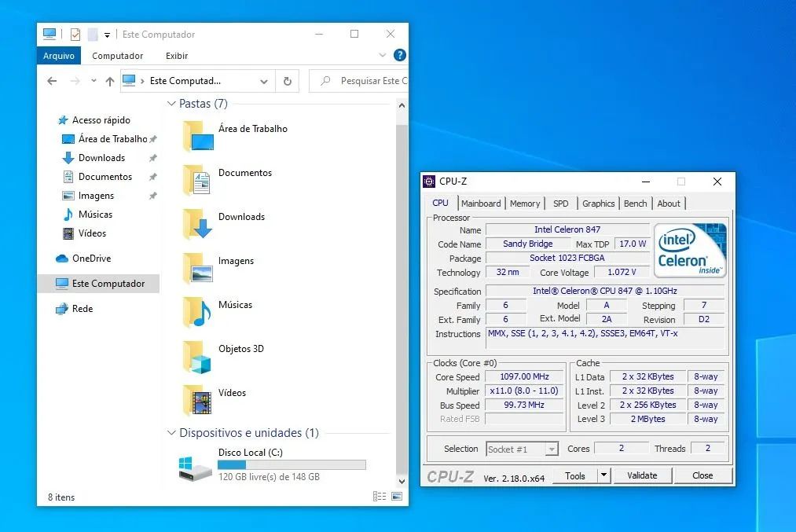Click the Disco Local (C:) usage bar
The height and width of the screenshot is (532, 796).
[292, 464]
